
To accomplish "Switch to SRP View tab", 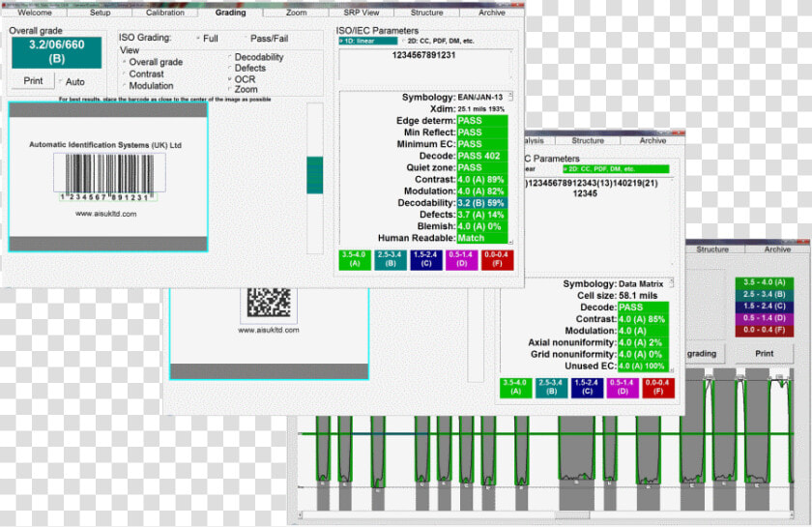I will [361, 13].
